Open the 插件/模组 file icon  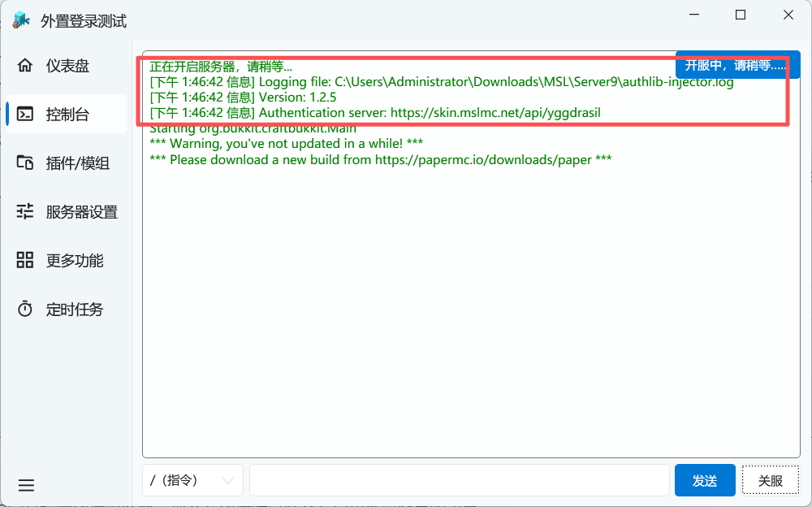click(x=25, y=163)
